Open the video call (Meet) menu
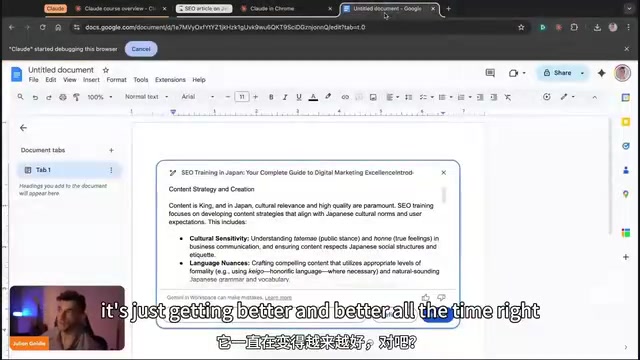 [x=517, y=73]
